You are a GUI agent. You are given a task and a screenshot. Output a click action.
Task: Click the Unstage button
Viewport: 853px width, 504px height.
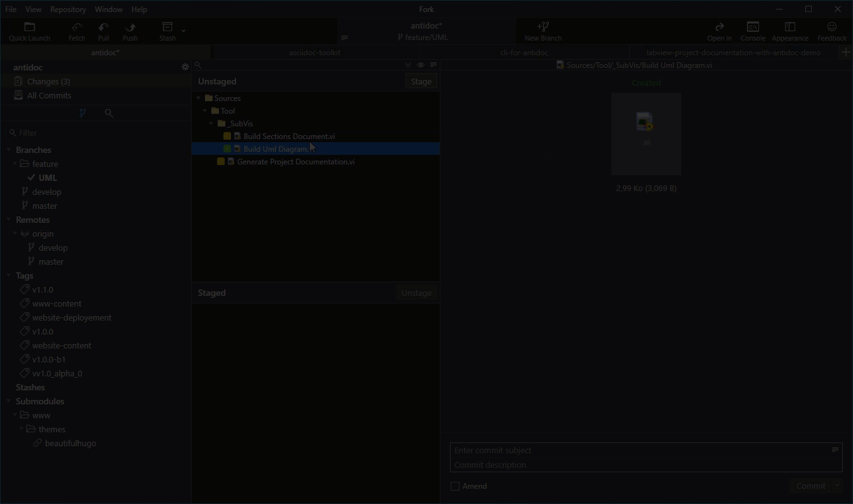point(416,293)
